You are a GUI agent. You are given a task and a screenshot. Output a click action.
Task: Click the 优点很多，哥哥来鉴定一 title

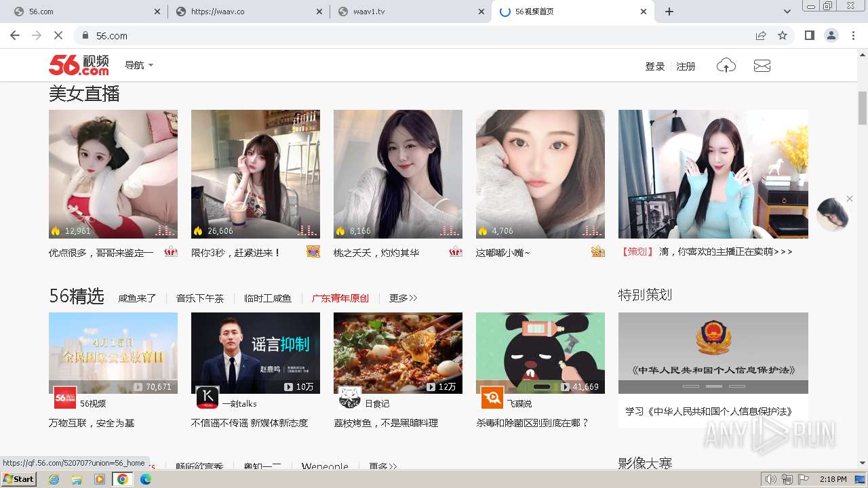[x=101, y=252]
